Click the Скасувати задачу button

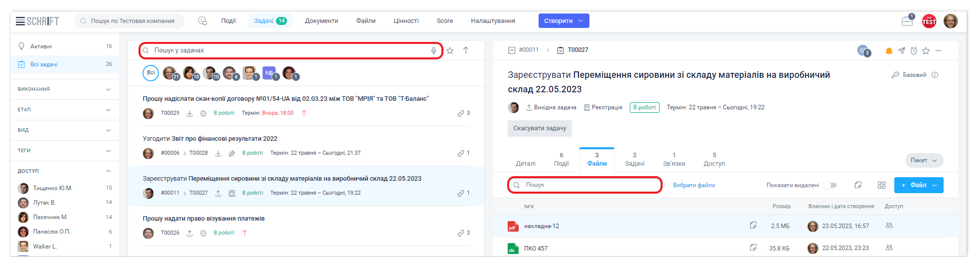[x=540, y=128]
